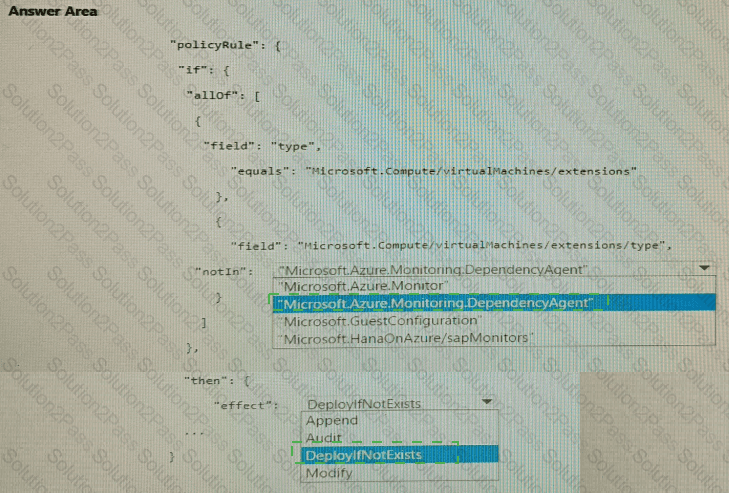The image size is (729, 493).
Task: Click the "effect" label
Action: click(x=246, y=406)
